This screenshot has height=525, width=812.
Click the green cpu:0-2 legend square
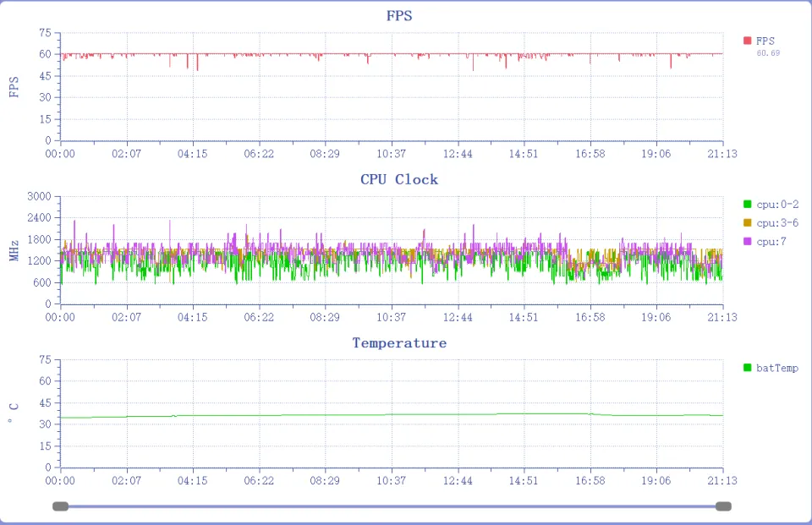747,204
